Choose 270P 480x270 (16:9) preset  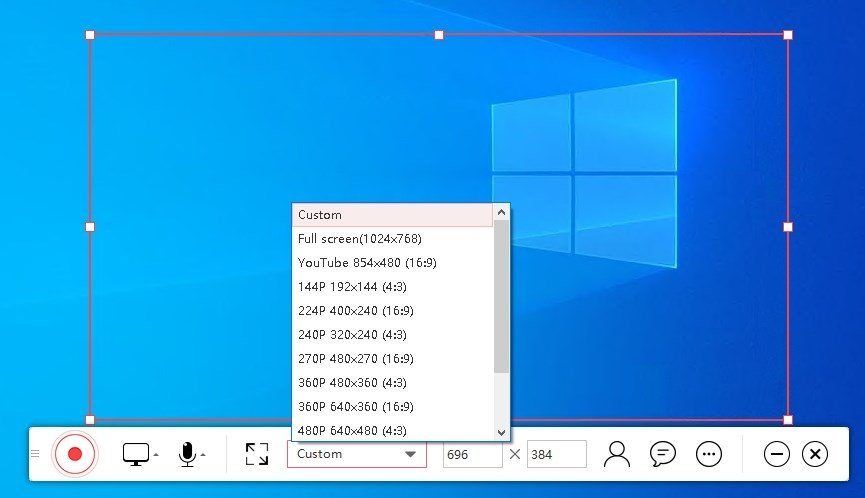392,358
